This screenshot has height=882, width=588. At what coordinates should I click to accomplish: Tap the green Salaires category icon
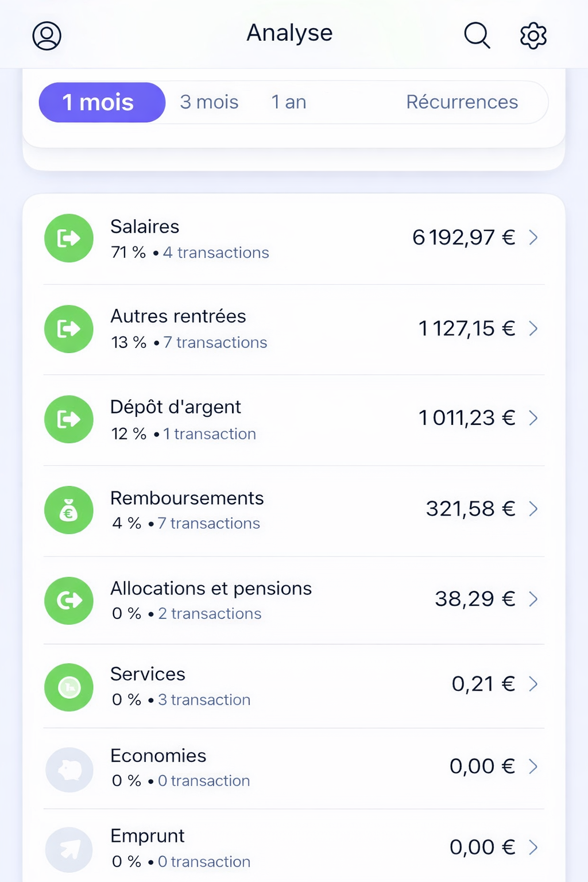[x=69, y=238]
